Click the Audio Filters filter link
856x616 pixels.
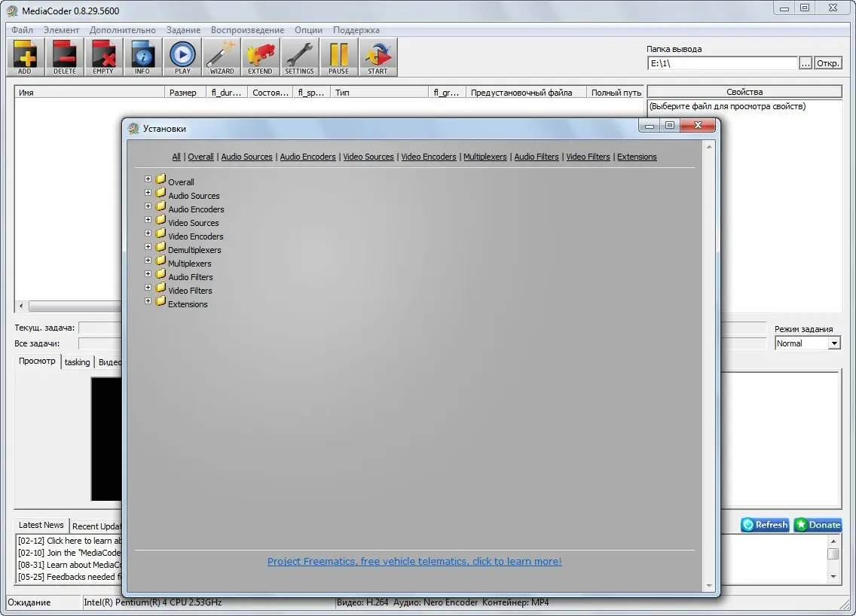click(537, 157)
